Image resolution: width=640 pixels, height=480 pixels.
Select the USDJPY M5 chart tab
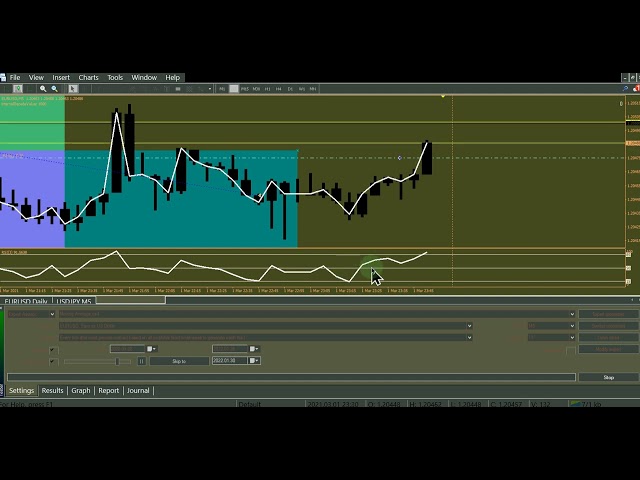[x=74, y=301]
